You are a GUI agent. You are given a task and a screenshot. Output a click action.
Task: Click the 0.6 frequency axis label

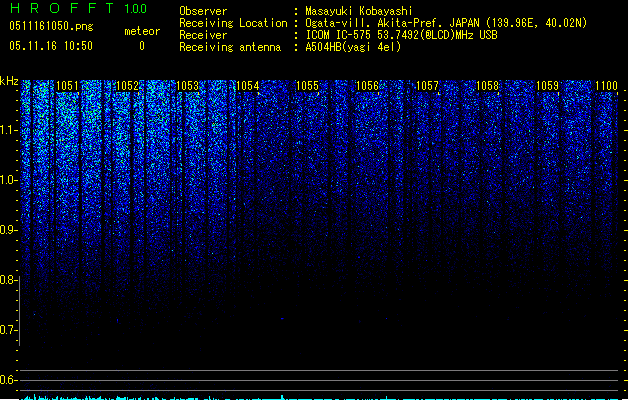pos(8,380)
